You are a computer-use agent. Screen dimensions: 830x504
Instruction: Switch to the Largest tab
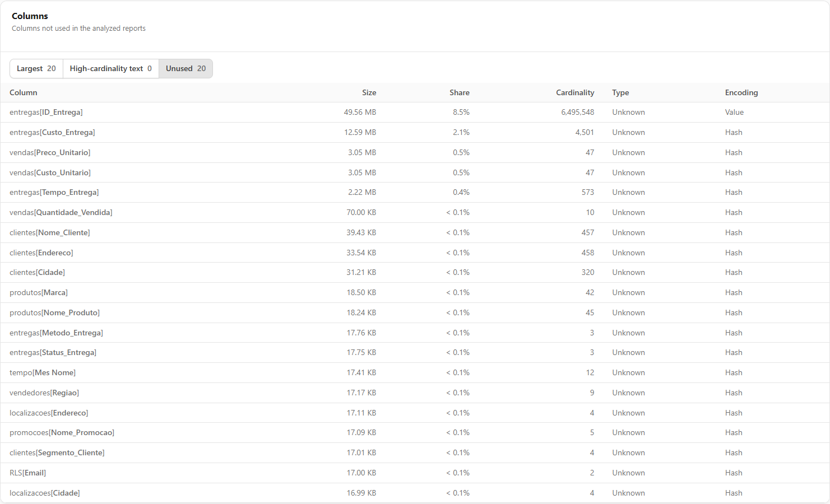(36, 68)
